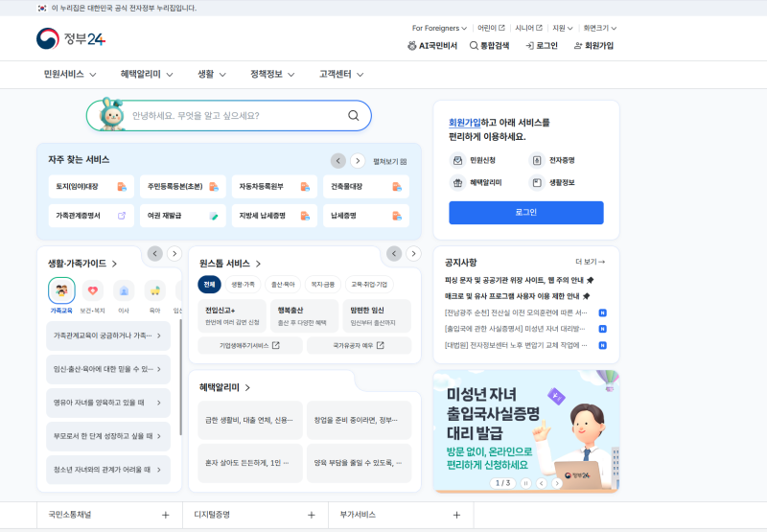The height and width of the screenshot is (532, 767).
Task: Pause the banner slideshow
Action: (x=525, y=483)
